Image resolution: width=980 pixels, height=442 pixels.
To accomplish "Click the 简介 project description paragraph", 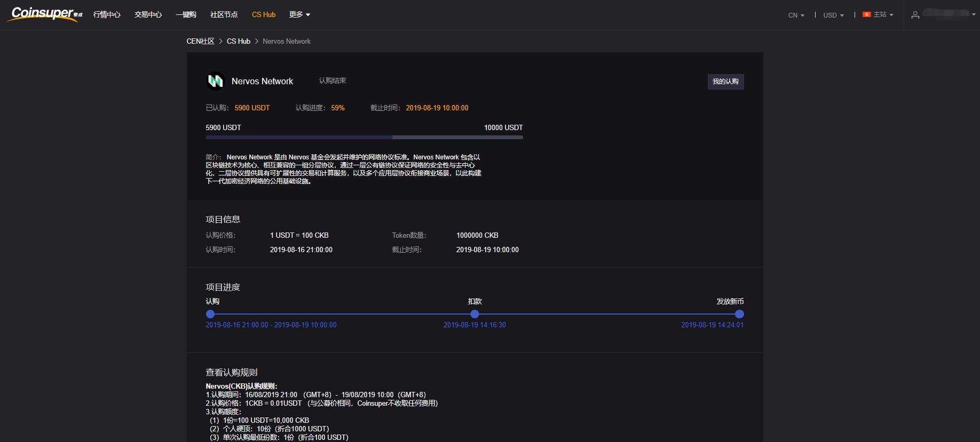I will point(344,169).
